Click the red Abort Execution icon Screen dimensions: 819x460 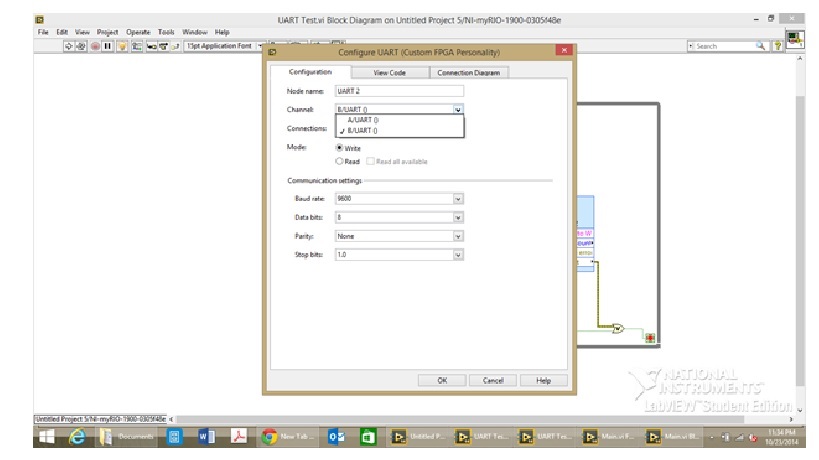pos(95,46)
